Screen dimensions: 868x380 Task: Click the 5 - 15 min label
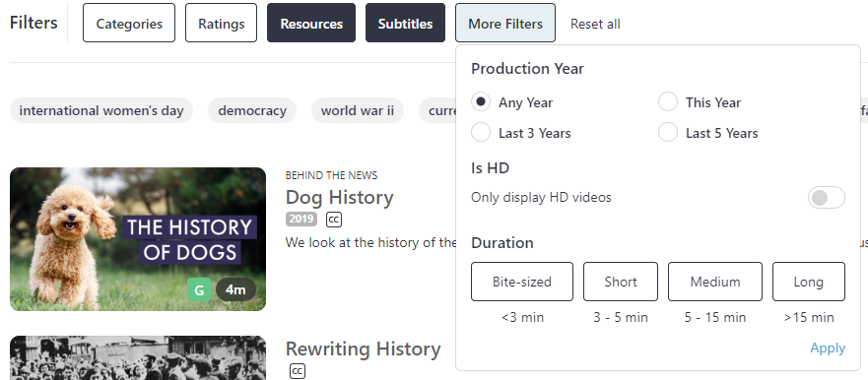point(715,318)
